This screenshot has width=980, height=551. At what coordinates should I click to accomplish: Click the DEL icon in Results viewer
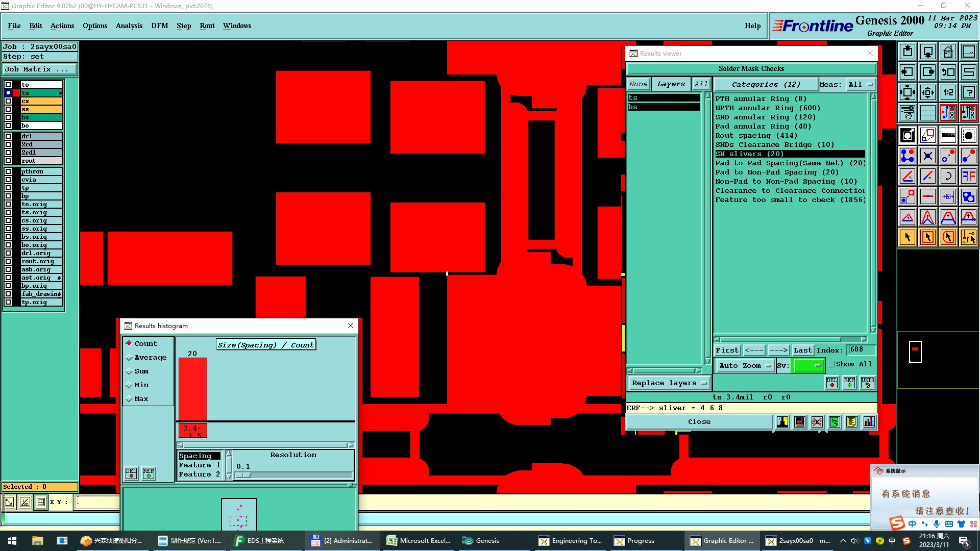(832, 383)
